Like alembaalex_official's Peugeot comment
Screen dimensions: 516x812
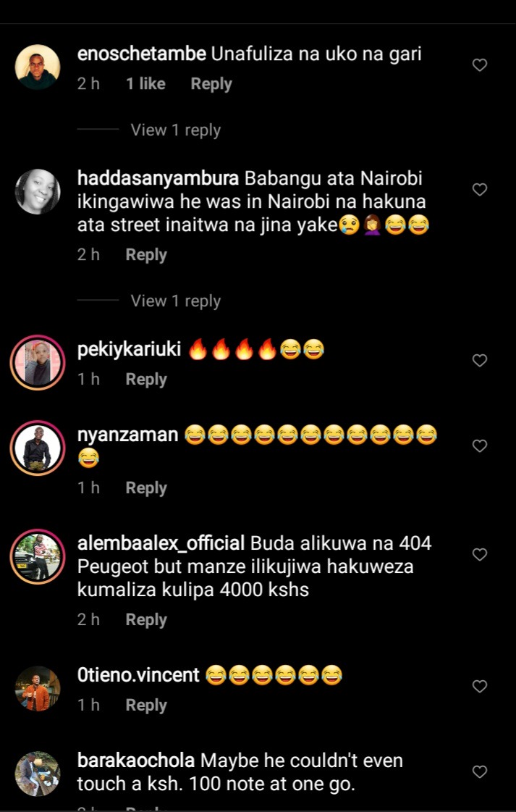coord(480,555)
